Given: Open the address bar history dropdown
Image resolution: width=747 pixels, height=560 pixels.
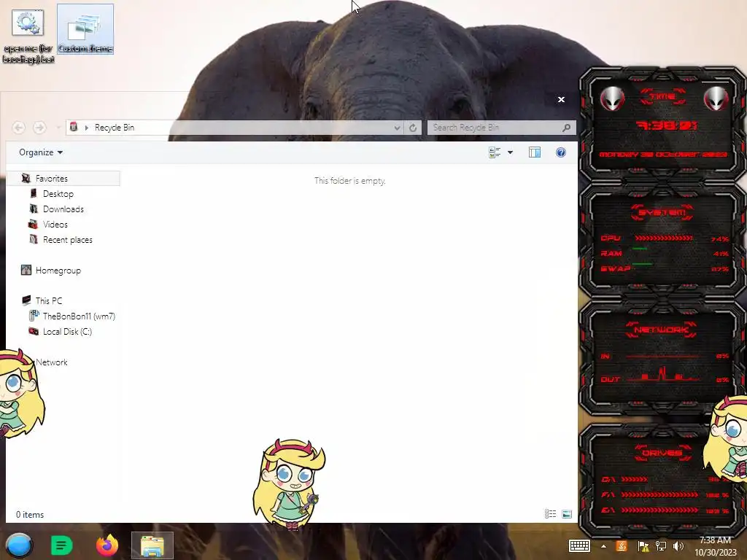Looking at the screenshot, I should [397, 128].
